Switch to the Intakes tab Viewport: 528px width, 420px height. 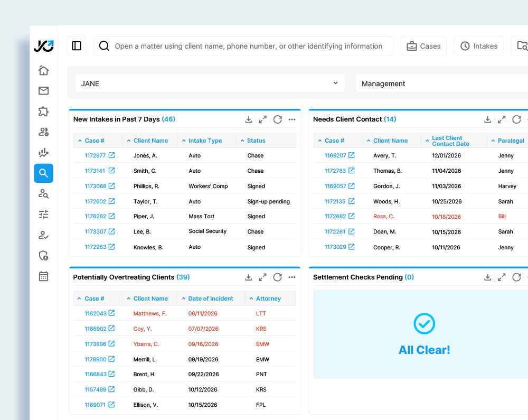(478, 46)
